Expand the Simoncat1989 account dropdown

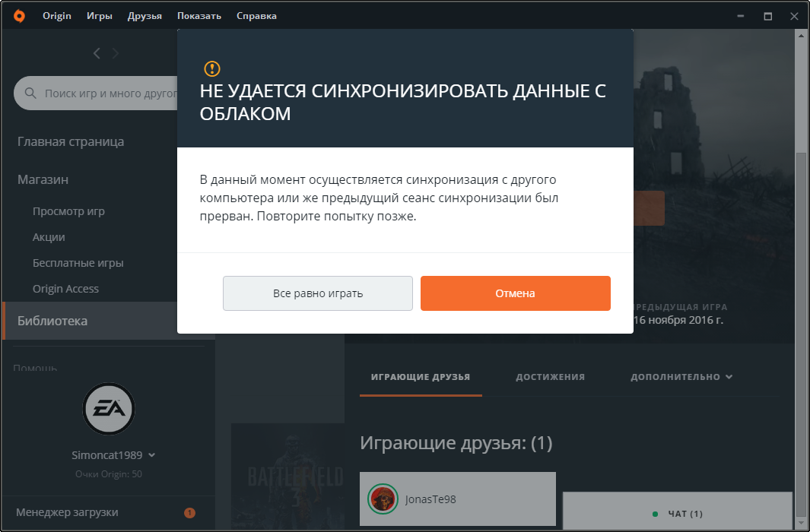click(151, 455)
